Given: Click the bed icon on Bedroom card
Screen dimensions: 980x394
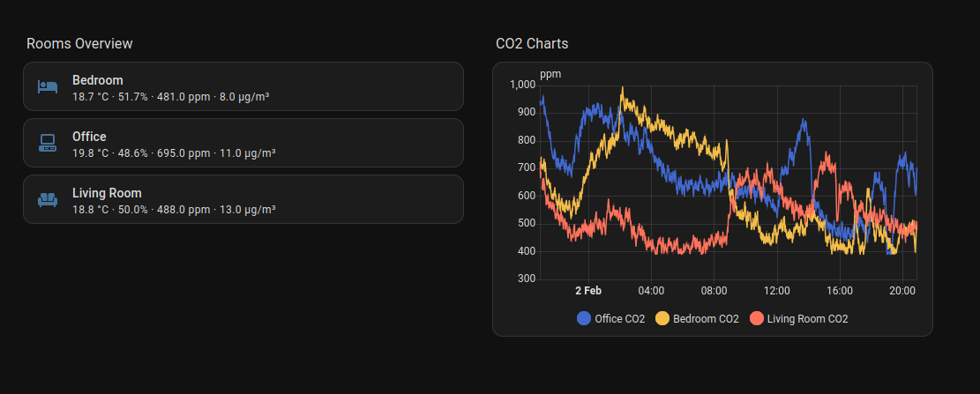Looking at the screenshot, I should point(48,86).
